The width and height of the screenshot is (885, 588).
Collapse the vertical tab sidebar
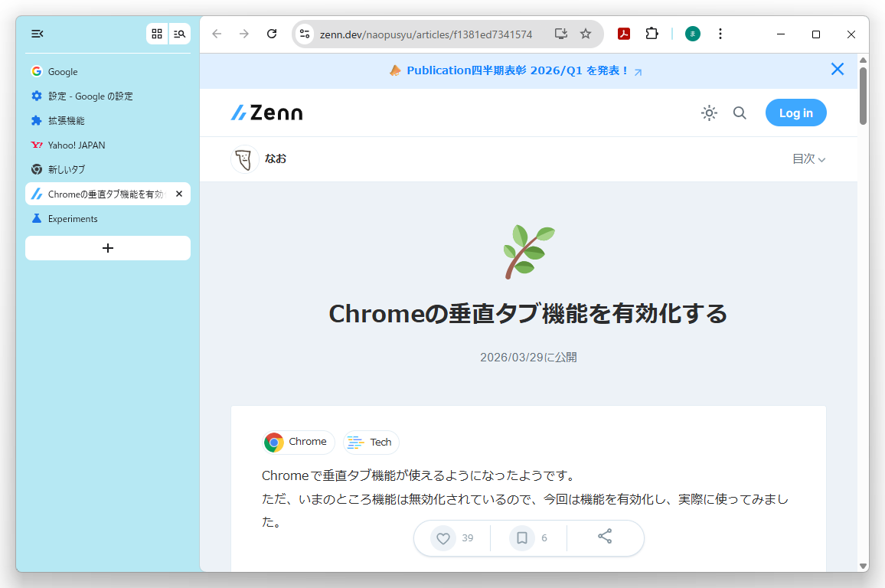coord(36,34)
